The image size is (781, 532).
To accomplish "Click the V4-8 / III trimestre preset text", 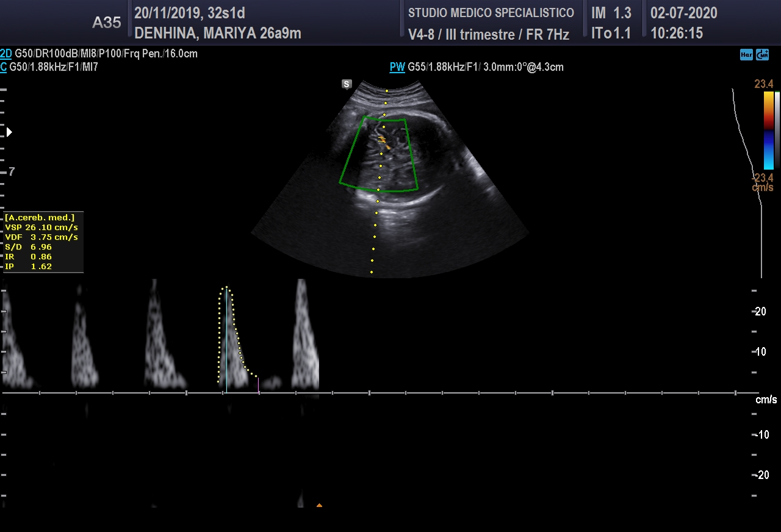I will tap(488, 35).
